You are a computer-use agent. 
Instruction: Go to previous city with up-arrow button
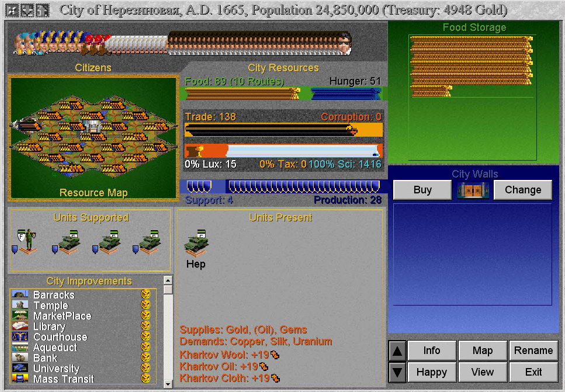pyautogui.click(x=397, y=351)
